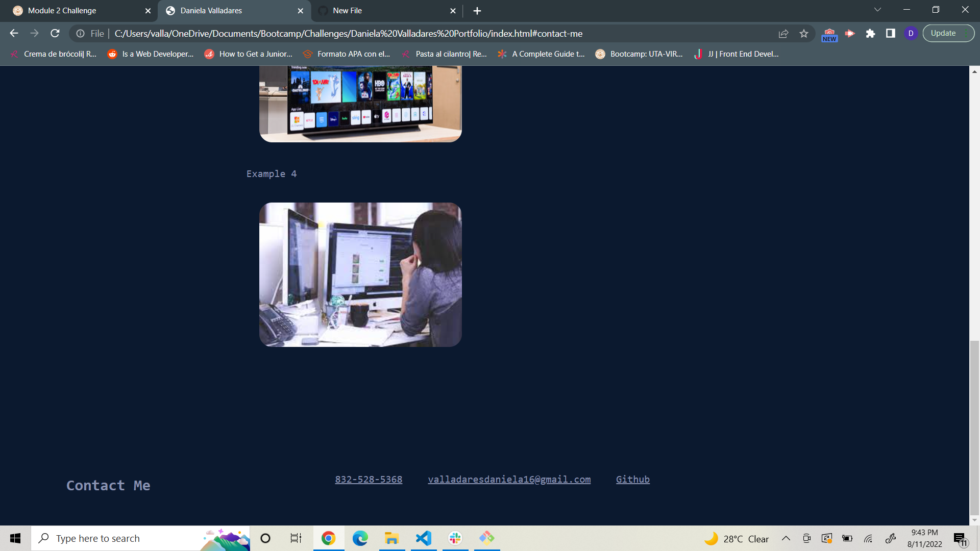The image size is (980, 551).
Task: Open the Extensions puzzle piece menu
Action: (871, 33)
